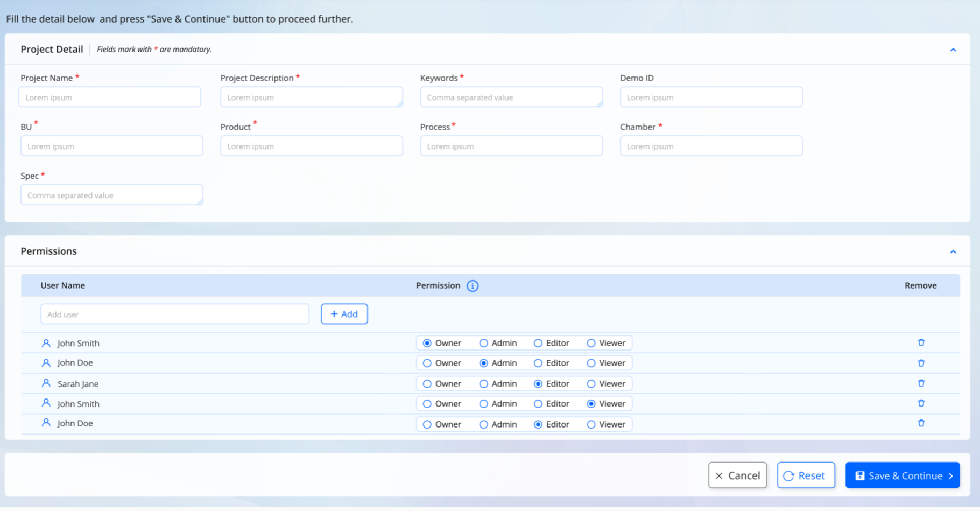Choose Admin for the John Smith marked Viewer
The width and height of the screenshot is (980, 511).
coord(484,404)
